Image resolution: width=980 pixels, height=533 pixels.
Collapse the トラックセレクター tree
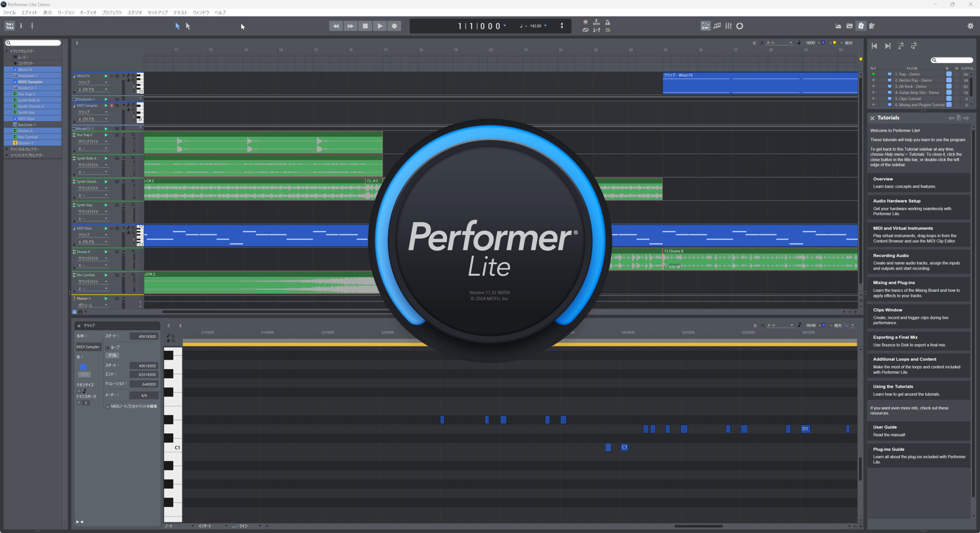coord(7,51)
